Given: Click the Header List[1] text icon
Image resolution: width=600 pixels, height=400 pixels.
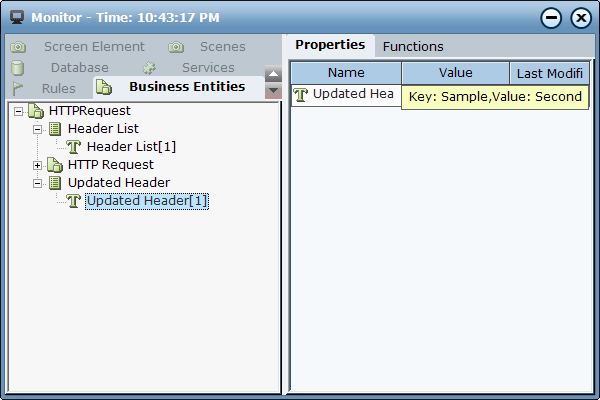Looking at the screenshot, I should (x=73, y=147).
